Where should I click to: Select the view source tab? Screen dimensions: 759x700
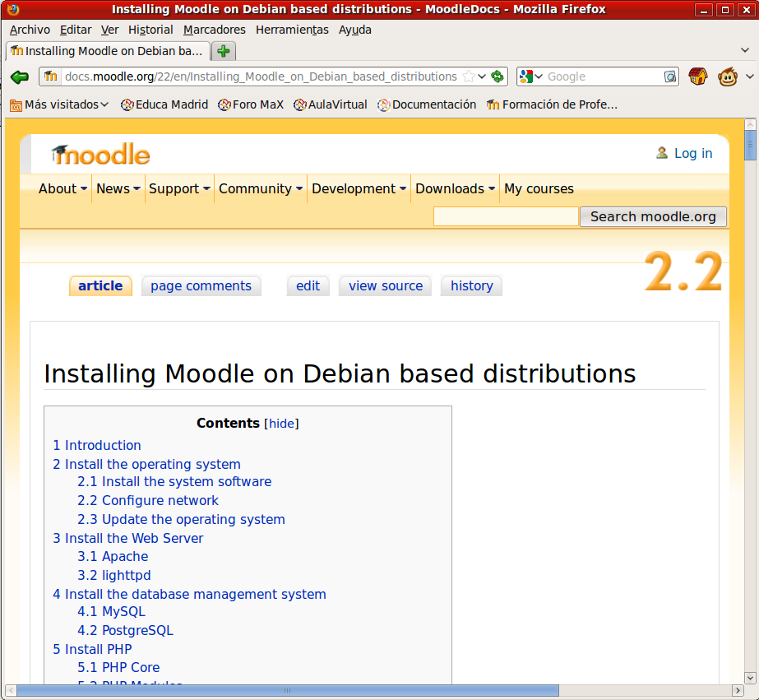(x=385, y=286)
